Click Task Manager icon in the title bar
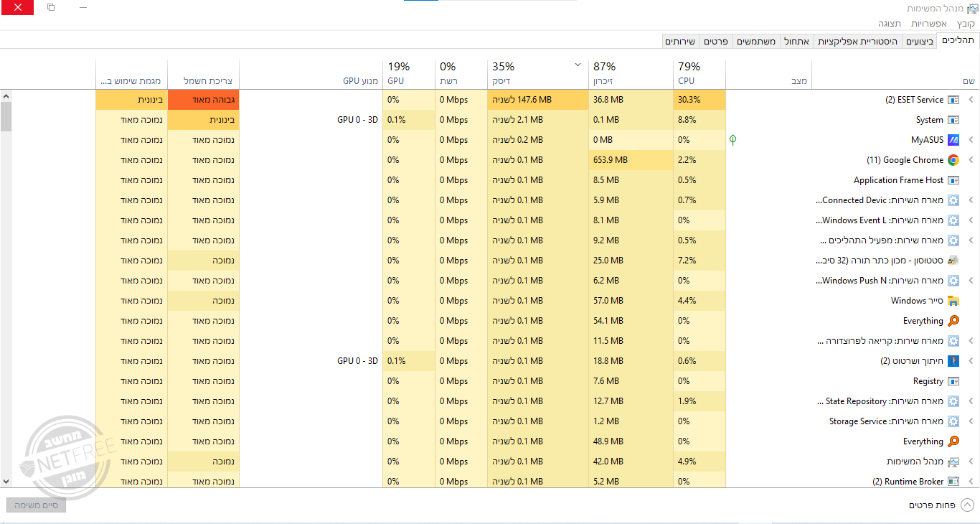This screenshot has height=524, width=980. 973,9
